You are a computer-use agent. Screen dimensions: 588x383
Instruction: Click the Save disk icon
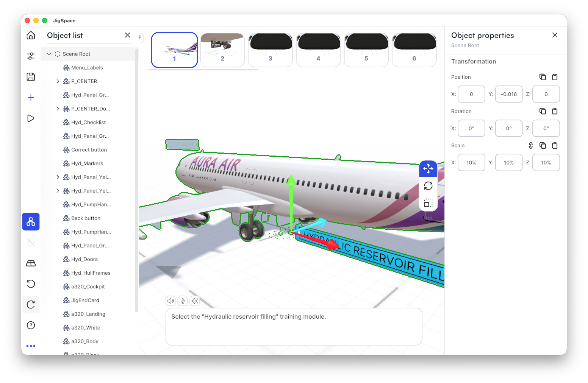click(31, 77)
